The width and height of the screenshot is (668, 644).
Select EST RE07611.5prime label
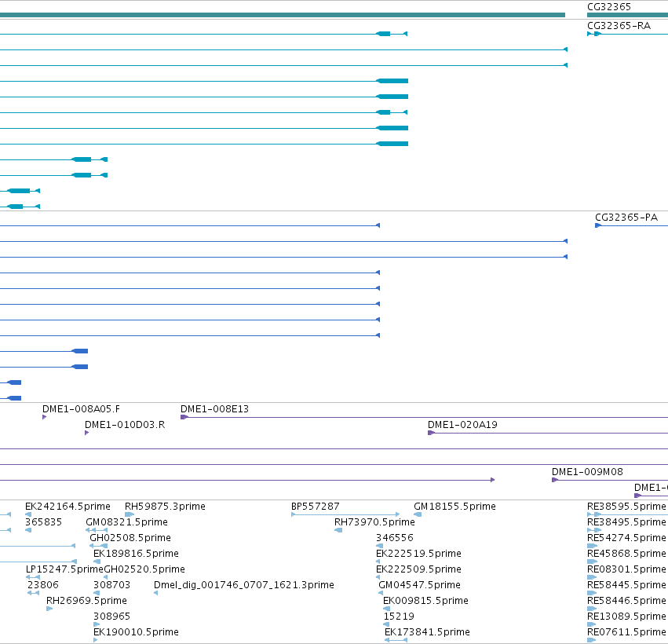point(626,632)
